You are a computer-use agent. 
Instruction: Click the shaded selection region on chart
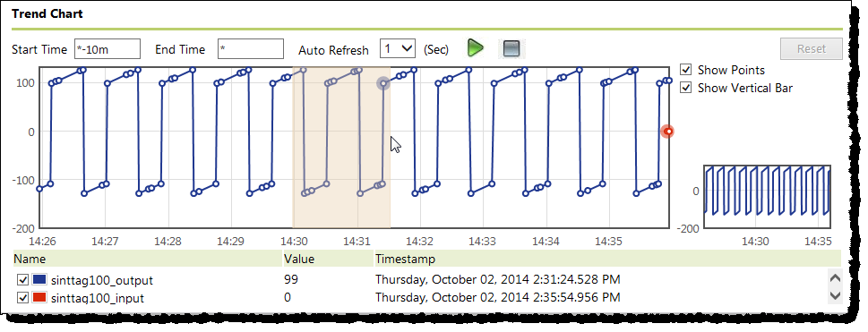tap(341, 147)
